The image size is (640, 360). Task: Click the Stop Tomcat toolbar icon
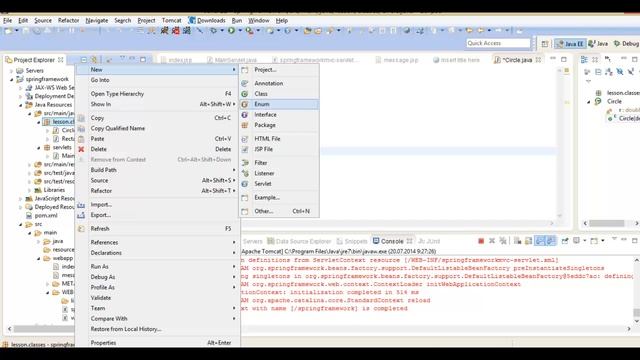tap(176, 31)
